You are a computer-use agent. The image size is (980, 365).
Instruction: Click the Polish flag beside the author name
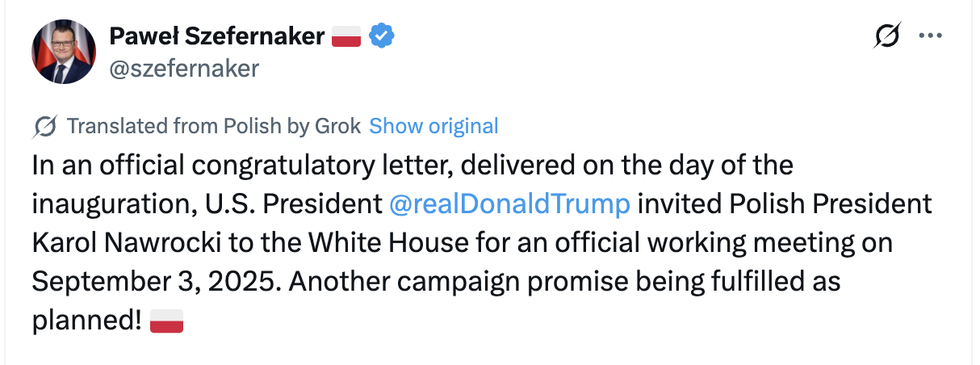[346, 36]
